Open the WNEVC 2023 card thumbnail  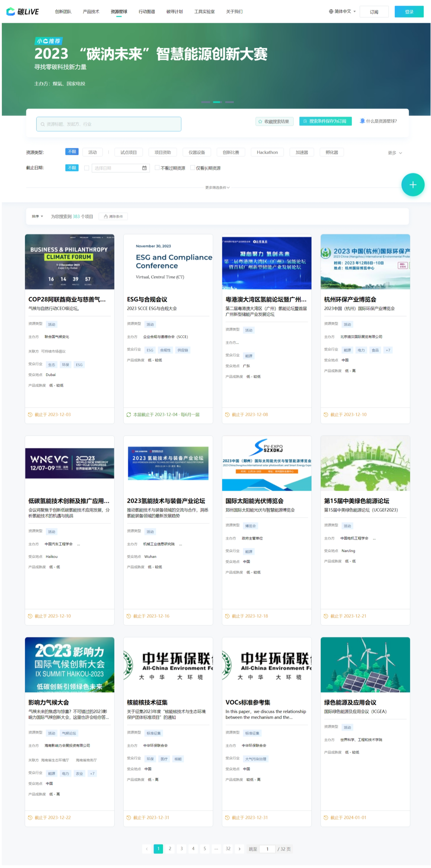(x=69, y=463)
